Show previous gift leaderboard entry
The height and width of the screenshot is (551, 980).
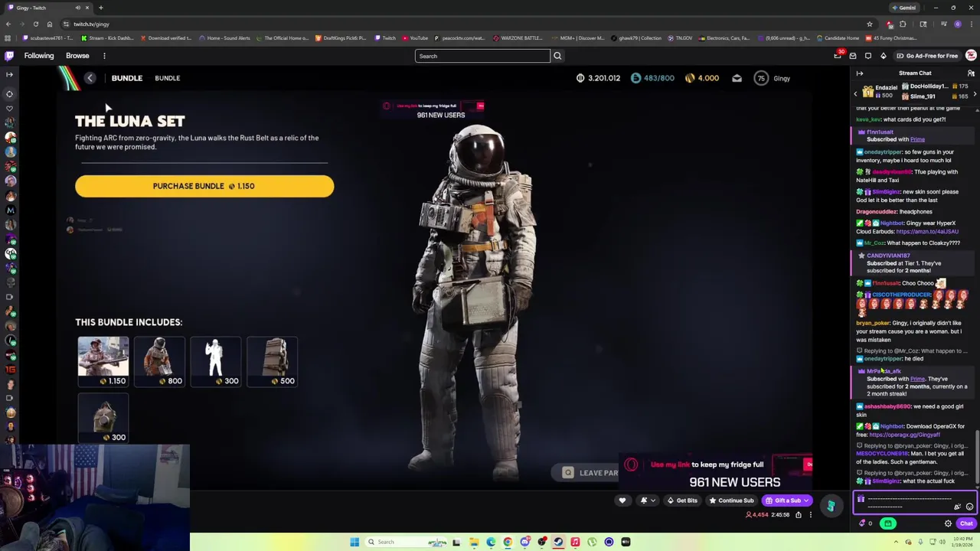(x=856, y=93)
